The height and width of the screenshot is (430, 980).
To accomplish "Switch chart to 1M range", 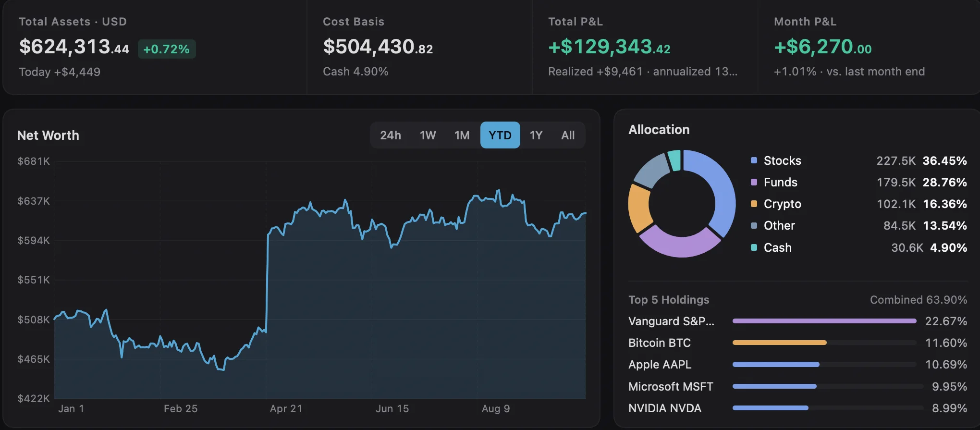I will pos(462,135).
